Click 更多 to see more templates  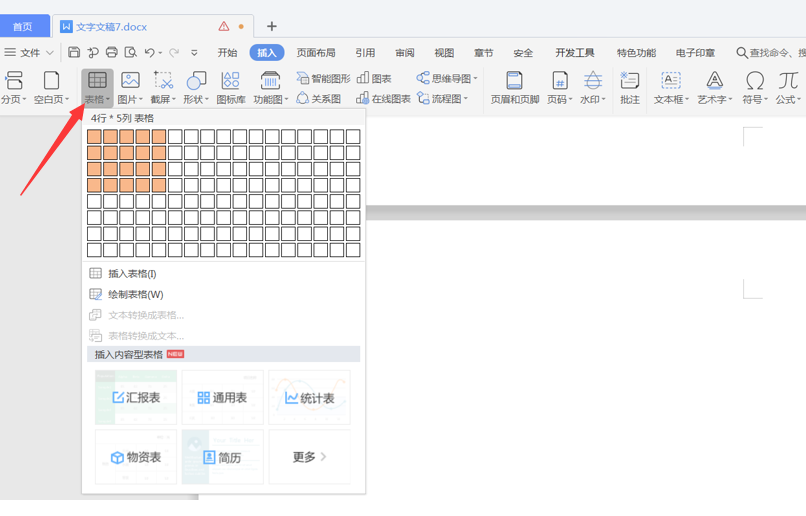(309, 457)
